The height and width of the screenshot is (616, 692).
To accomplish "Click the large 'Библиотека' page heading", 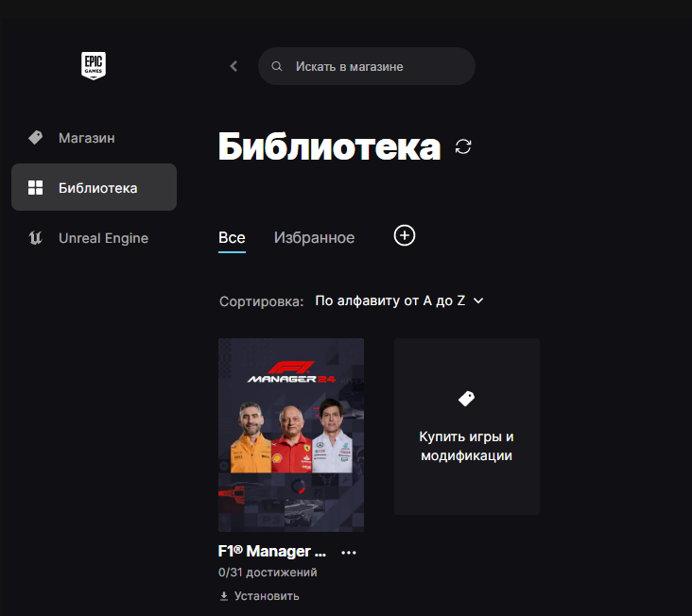I will tap(330, 146).
